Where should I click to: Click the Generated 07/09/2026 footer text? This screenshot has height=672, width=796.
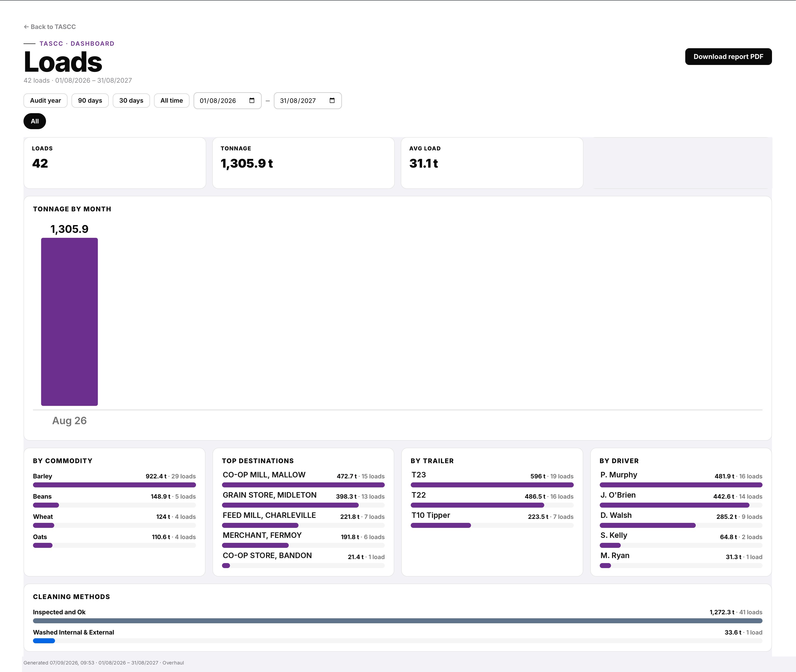[104, 663]
